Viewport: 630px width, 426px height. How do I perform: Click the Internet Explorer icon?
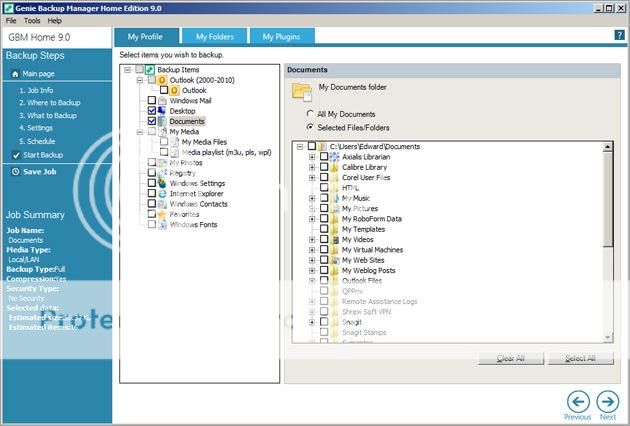click(162, 194)
